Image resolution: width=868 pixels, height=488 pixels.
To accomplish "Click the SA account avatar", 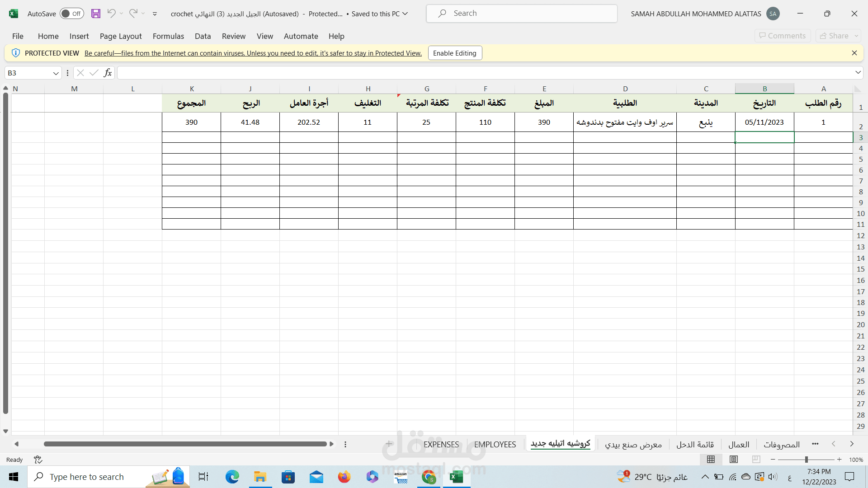I will point(773,14).
